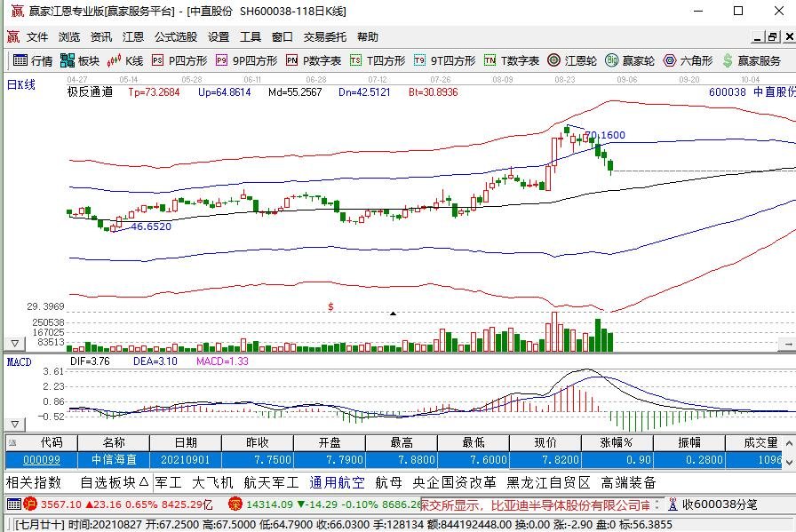This screenshot has height=532, width=796.
Task: Collapse the chart panel via left arrow
Action: (12, 341)
